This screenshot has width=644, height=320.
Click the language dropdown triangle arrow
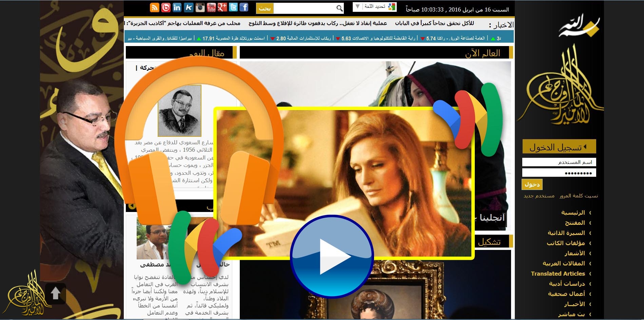click(357, 6)
